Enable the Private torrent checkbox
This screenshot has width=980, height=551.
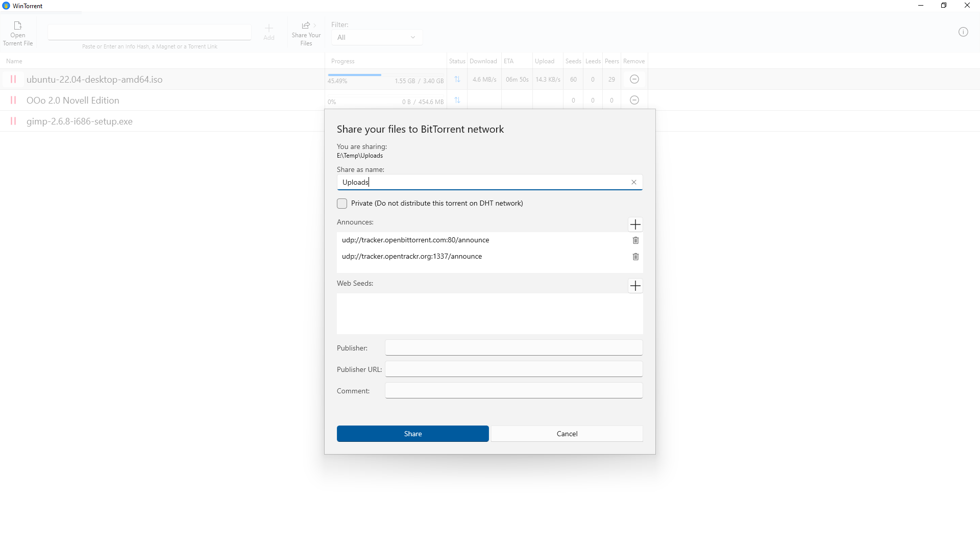tap(342, 204)
